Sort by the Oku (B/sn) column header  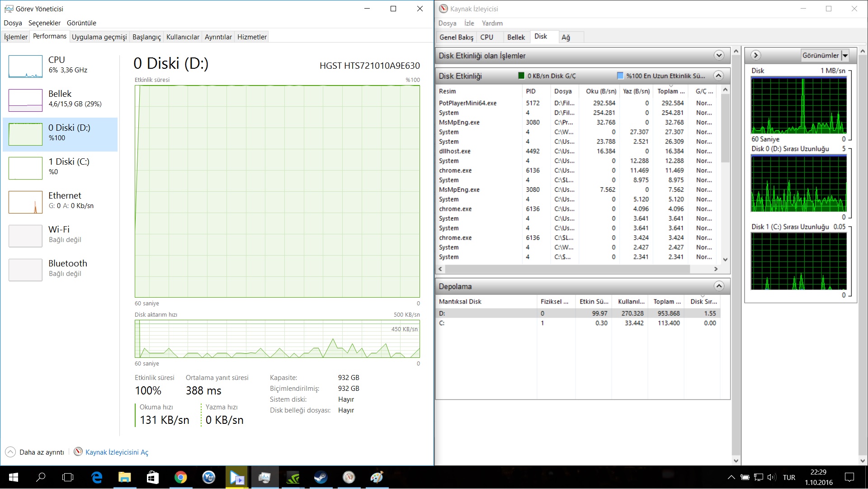(600, 91)
